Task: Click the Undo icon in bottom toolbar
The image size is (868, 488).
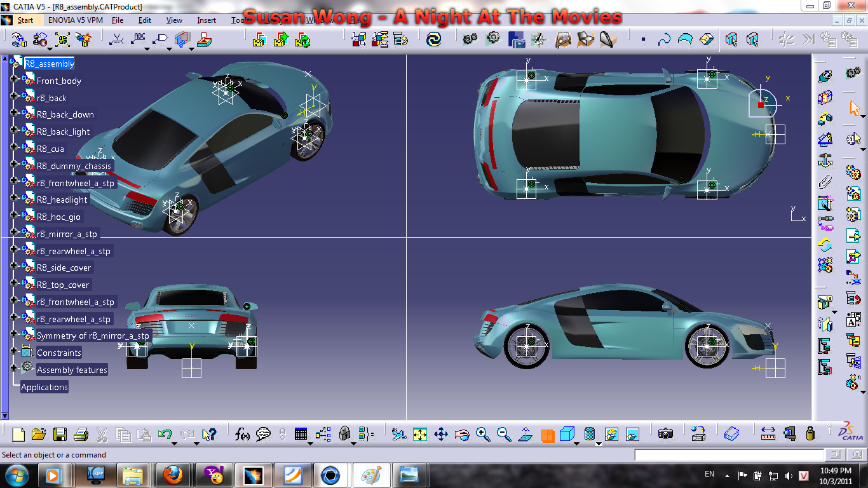Action: tap(165, 434)
